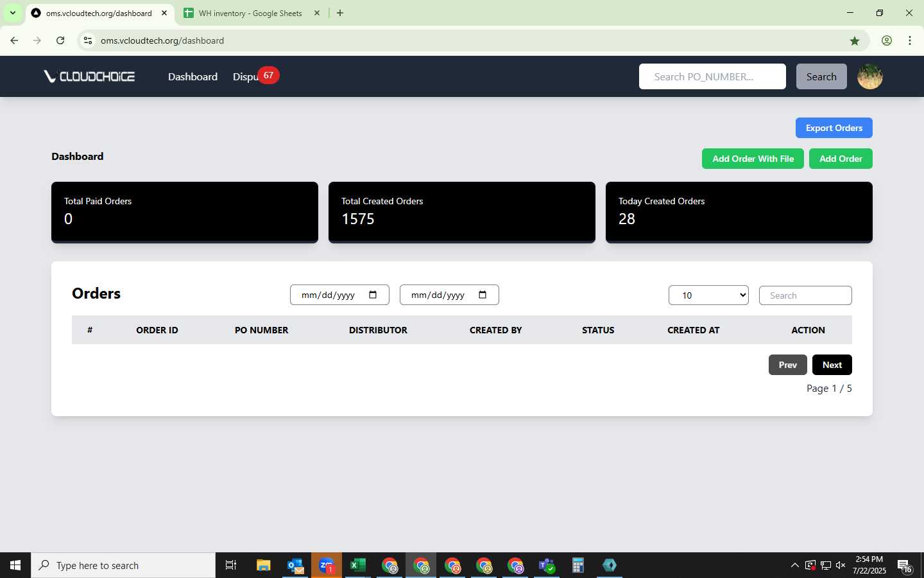Open the tab search chevron
The height and width of the screenshot is (578, 924).
12,13
